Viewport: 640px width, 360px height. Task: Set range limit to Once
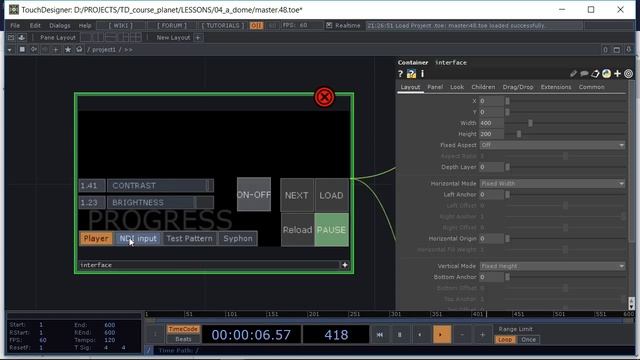(x=528, y=340)
